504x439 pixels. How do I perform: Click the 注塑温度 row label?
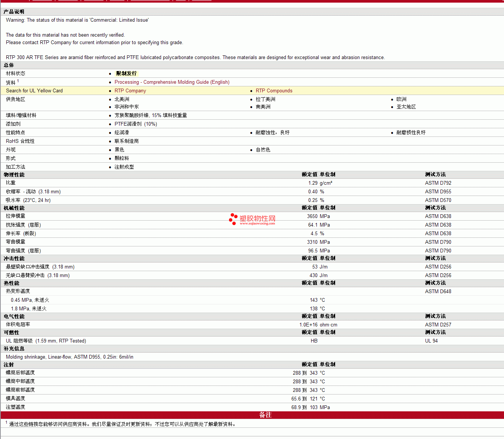click(x=15, y=407)
